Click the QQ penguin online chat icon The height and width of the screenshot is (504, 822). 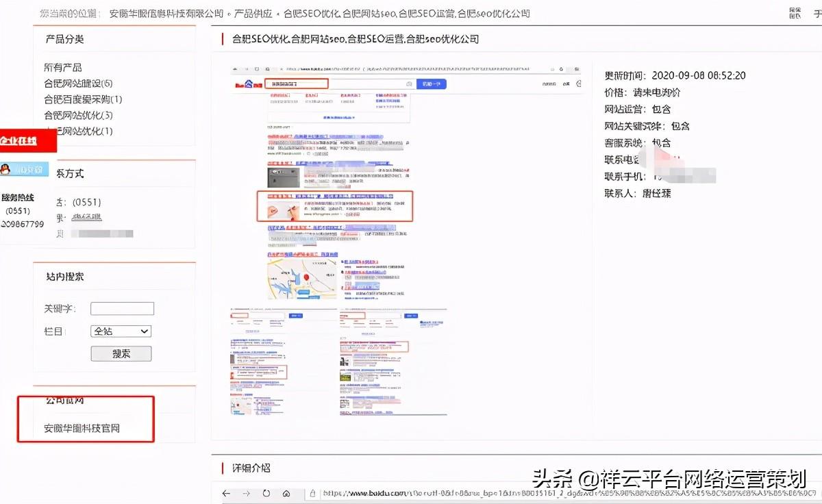pos(25,169)
